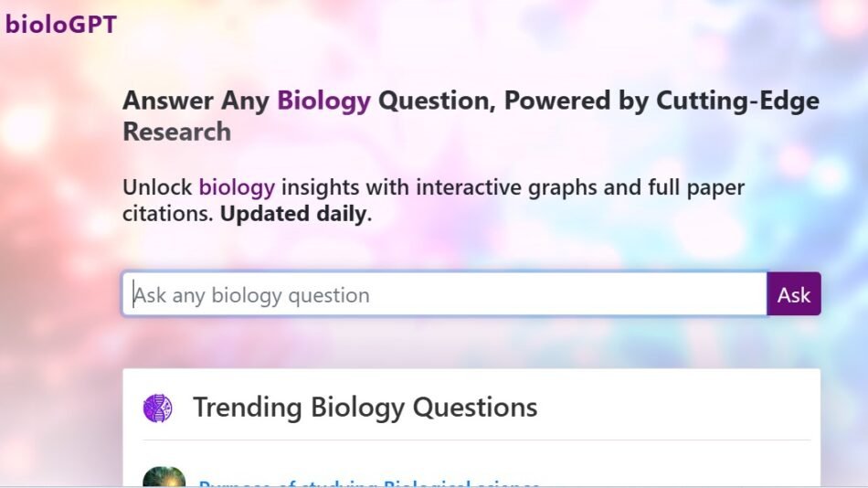Click the DNA icon beside Trending heading
The height and width of the screenshot is (488, 868).
click(x=157, y=408)
